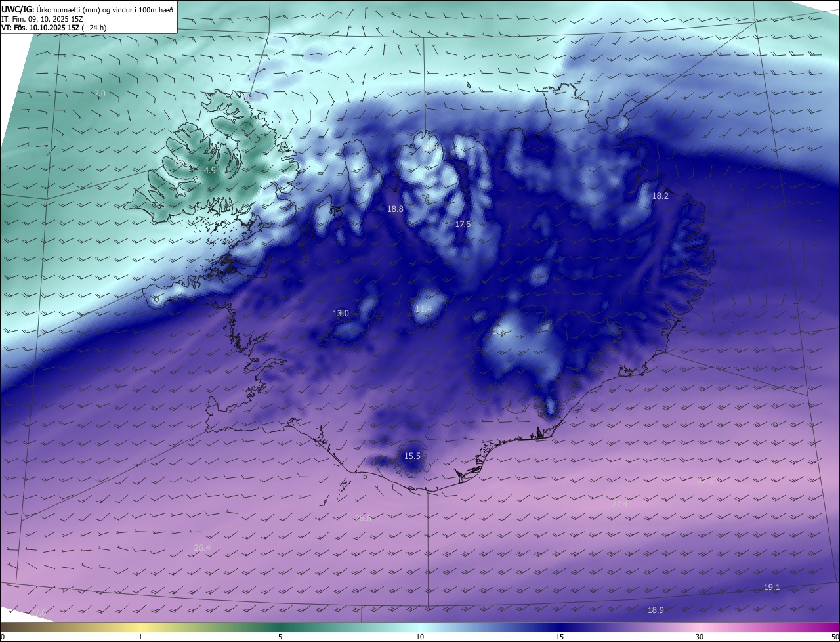The width and height of the screenshot is (840, 642).
Task: Click the 1 tick on the color scale
Action: [140, 637]
